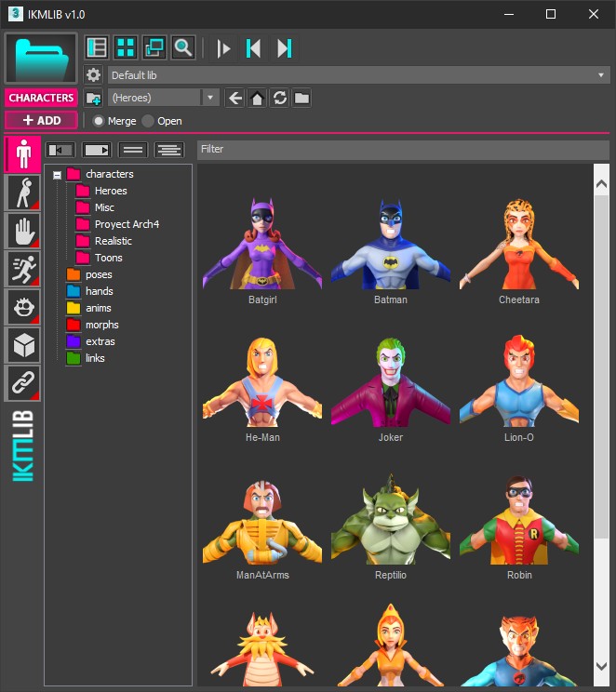This screenshot has width=616, height=692.
Task: Select the Open radio option
Action: coord(148,121)
